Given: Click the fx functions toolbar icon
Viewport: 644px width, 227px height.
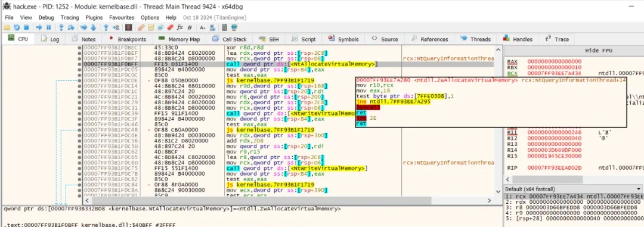Looking at the screenshot, I should [179, 27].
